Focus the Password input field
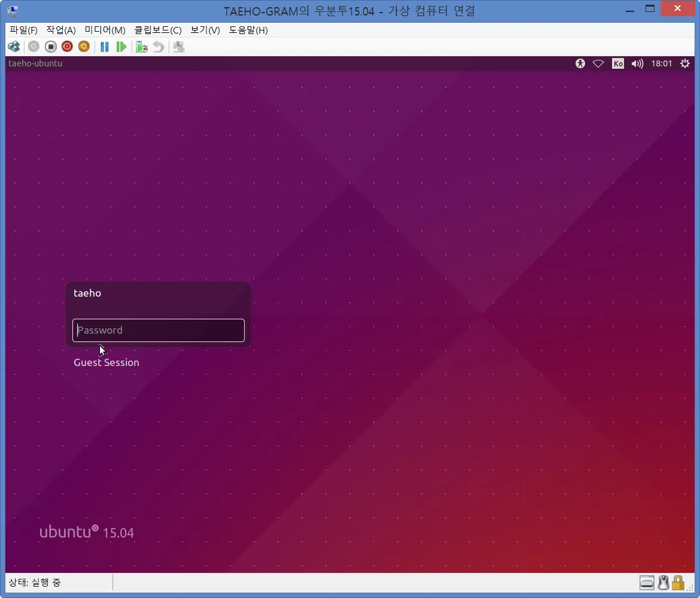This screenshot has width=700, height=598. coord(159,330)
